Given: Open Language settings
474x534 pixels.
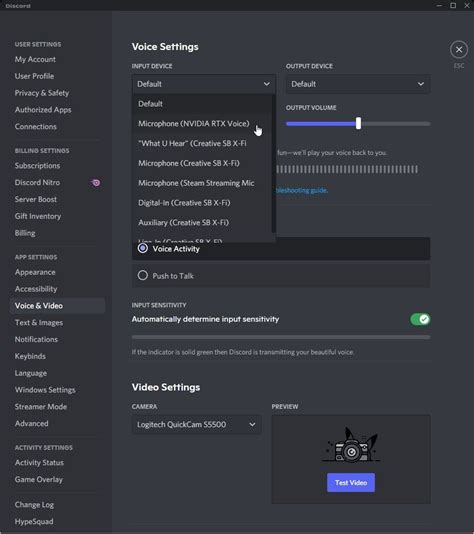Looking at the screenshot, I should (x=31, y=373).
